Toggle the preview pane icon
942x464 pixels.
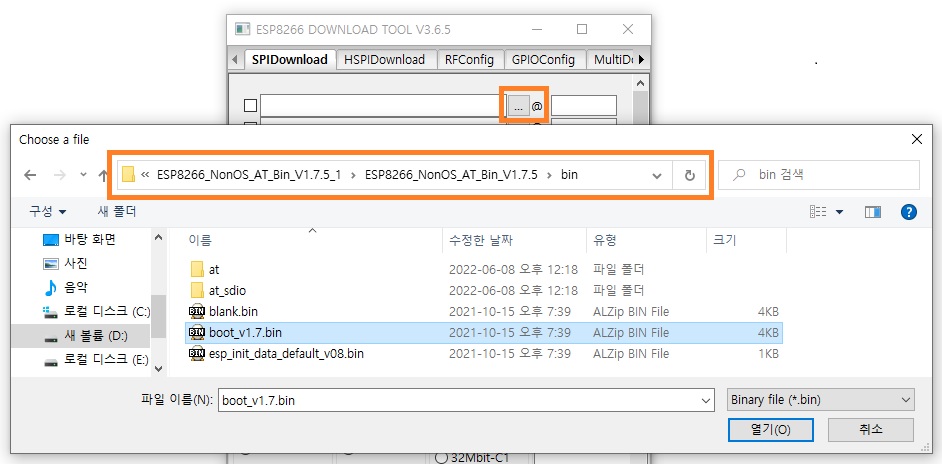point(872,212)
